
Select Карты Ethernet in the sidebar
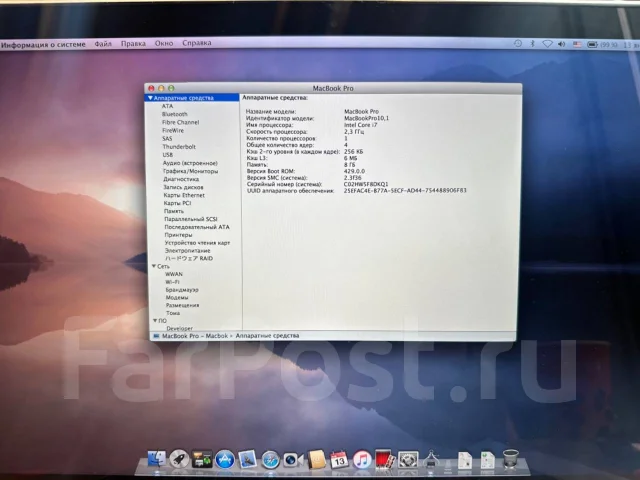click(184, 196)
